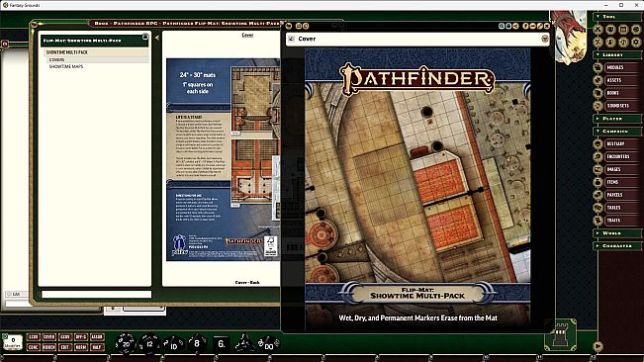This screenshot has width=644, height=362.
Task: Click the Sound Sets sidebar icon
Action: point(598,106)
